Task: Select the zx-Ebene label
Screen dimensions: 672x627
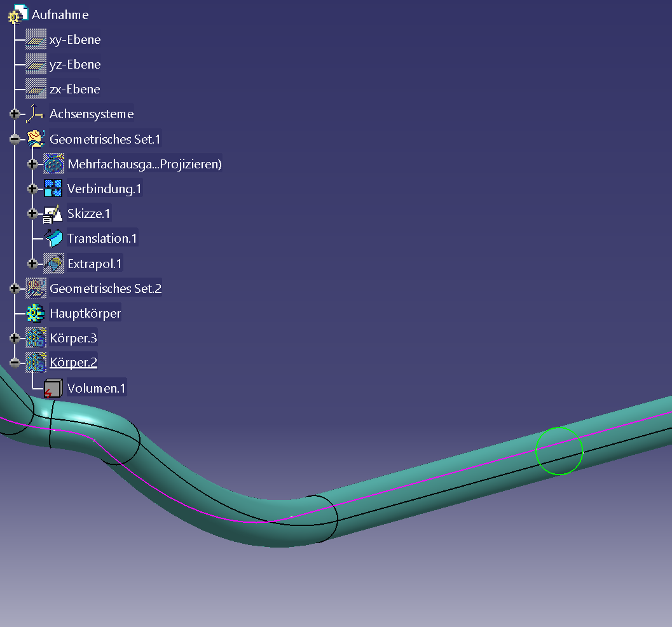Action: click(x=74, y=89)
